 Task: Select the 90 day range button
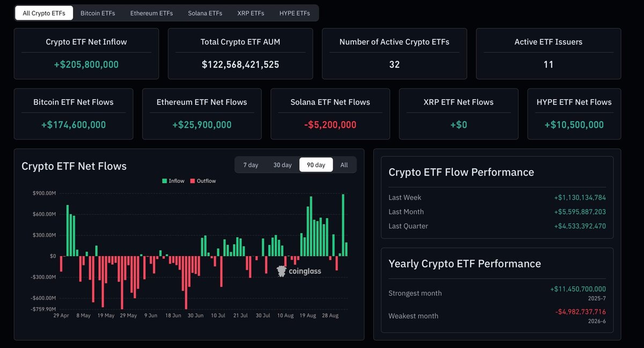pyautogui.click(x=316, y=165)
